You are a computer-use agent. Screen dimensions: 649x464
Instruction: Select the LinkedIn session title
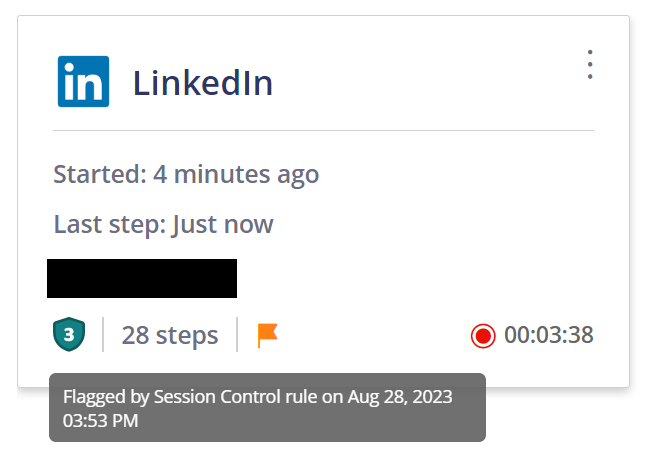point(203,83)
